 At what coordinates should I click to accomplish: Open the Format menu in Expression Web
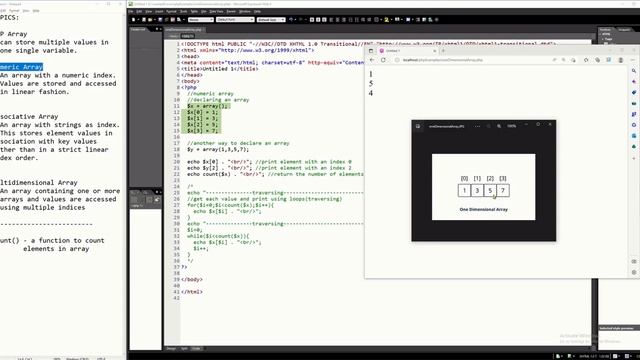click(171, 11)
